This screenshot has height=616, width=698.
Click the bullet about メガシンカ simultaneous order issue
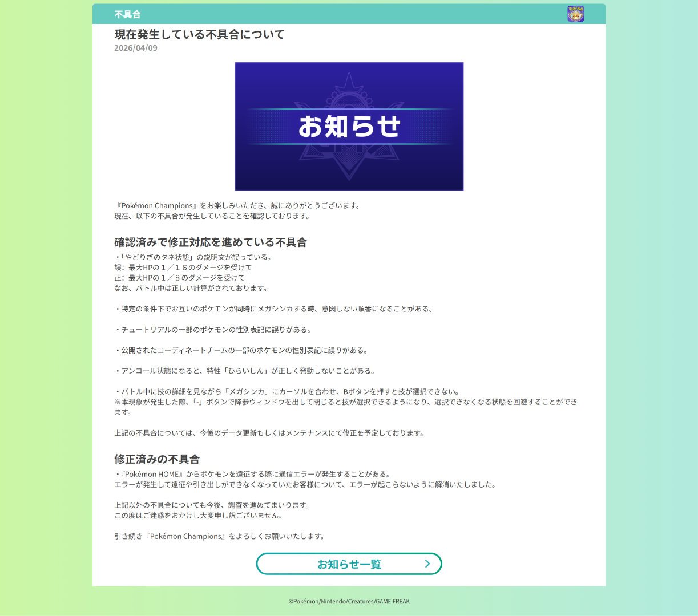tap(274, 309)
